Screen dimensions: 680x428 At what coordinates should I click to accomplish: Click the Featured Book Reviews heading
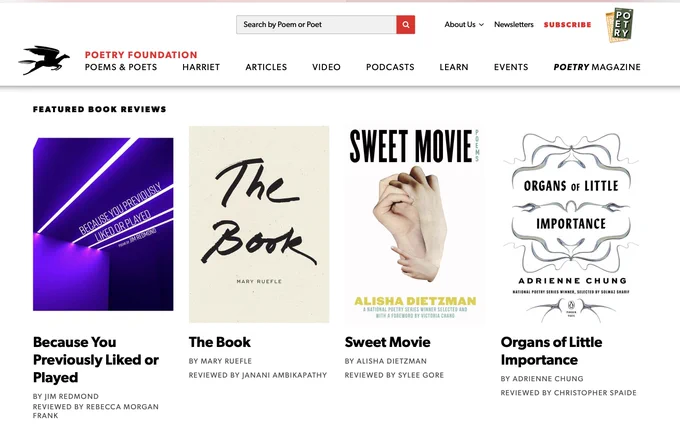point(100,109)
